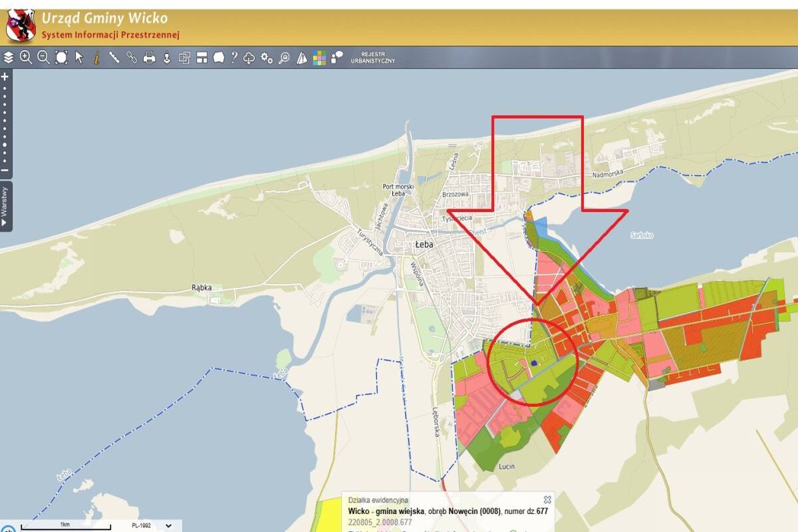
Task: Click the plus button on zoom slider
Action: (5, 76)
